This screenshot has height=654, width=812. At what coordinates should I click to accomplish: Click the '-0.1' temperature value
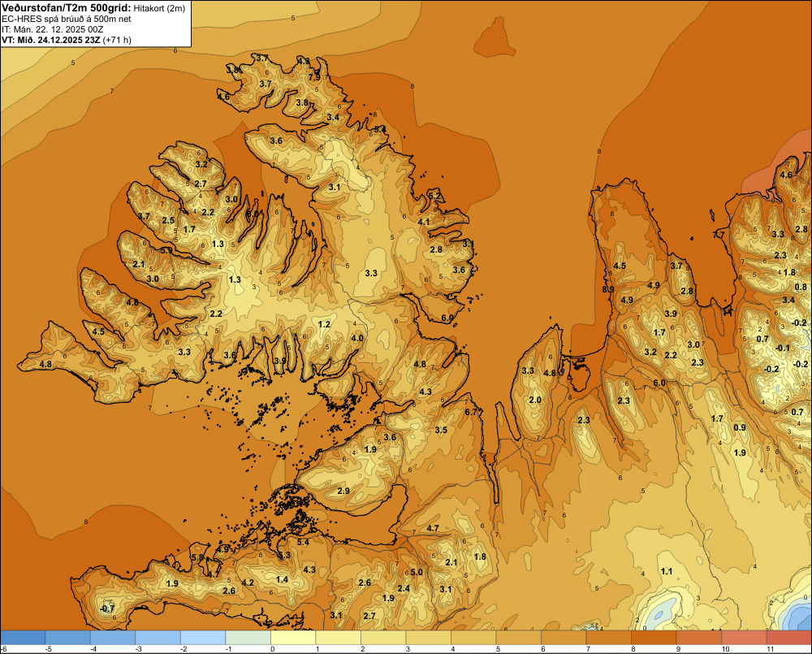tap(782, 348)
